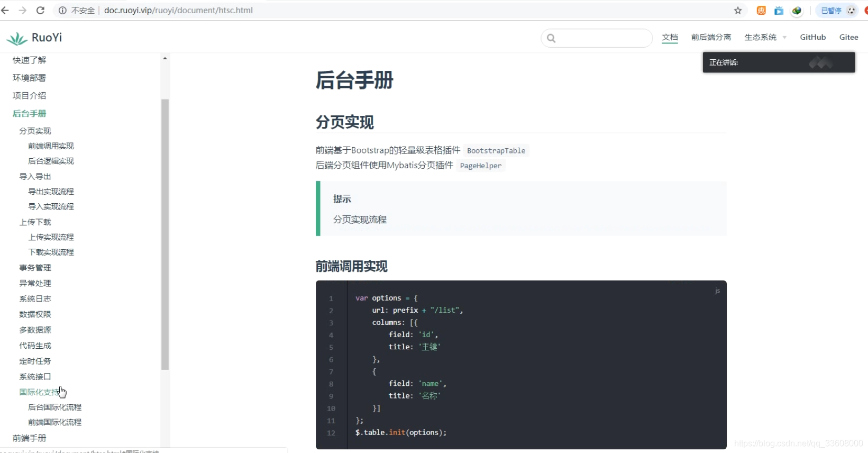Click the 正在讲话 overlay panel
The image size is (868, 453).
point(779,62)
